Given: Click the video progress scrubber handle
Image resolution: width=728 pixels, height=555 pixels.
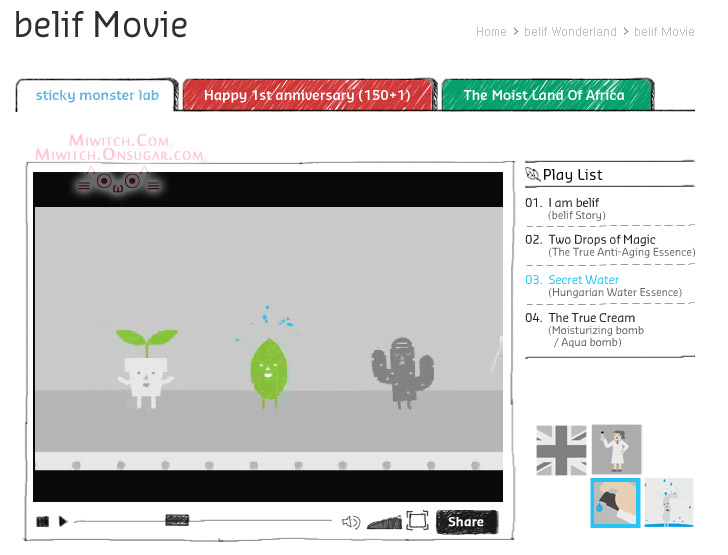Looking at the screenshot, I should point(177,520).
